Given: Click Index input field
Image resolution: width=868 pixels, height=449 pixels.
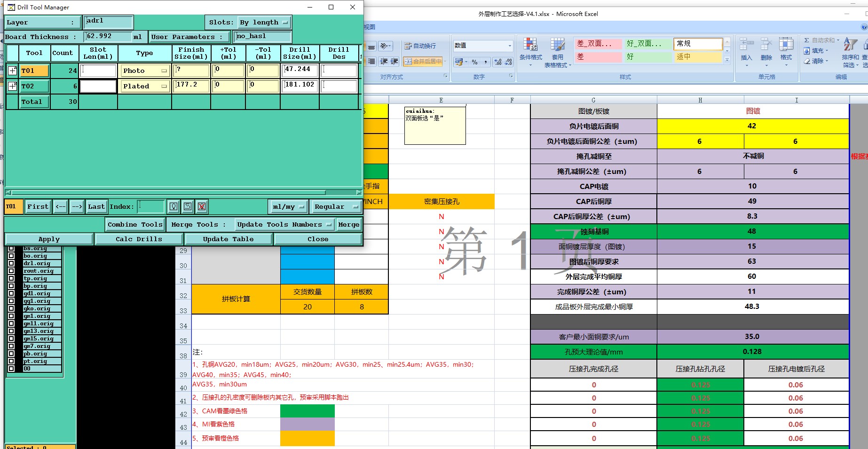Looking at the screenshot, I should click(x=151, y=206).
